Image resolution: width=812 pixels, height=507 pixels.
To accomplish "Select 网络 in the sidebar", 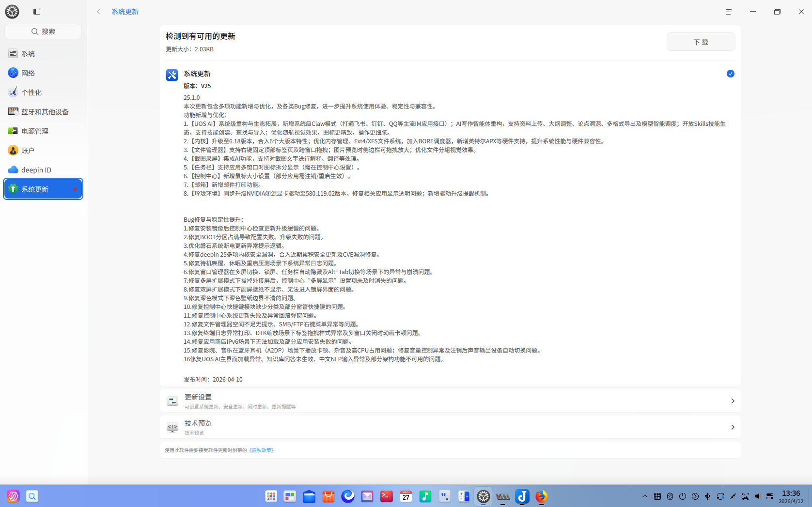I will (43, 73).
